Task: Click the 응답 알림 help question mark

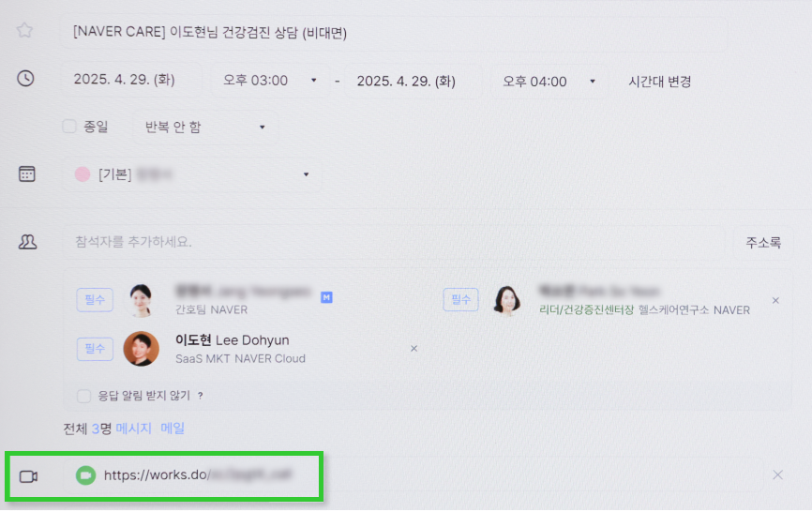Action: click(200, 396)
